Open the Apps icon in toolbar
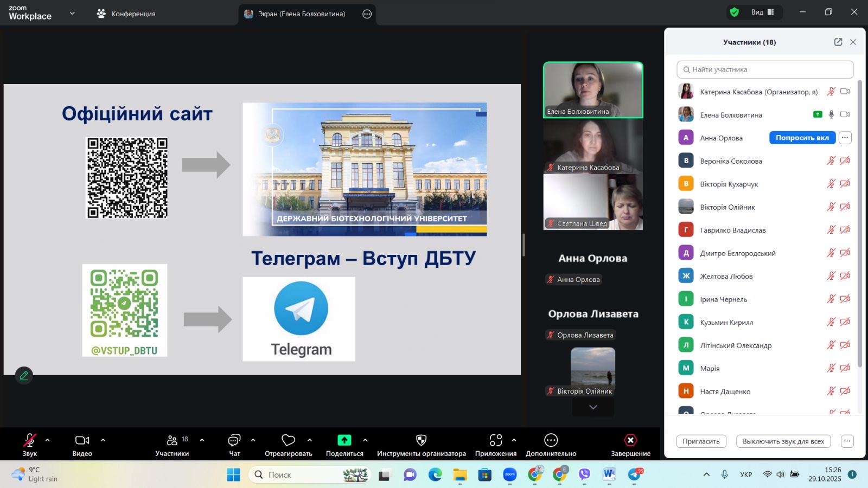 point(495,440)
